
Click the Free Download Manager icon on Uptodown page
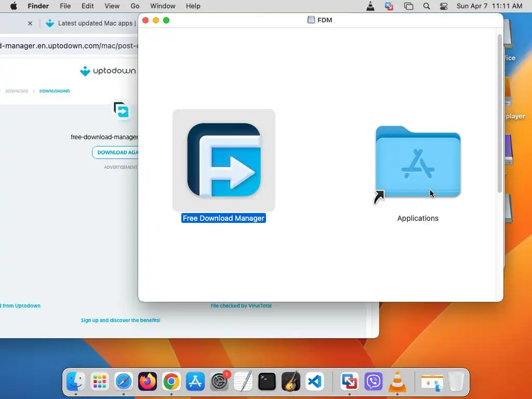[121, 111]
